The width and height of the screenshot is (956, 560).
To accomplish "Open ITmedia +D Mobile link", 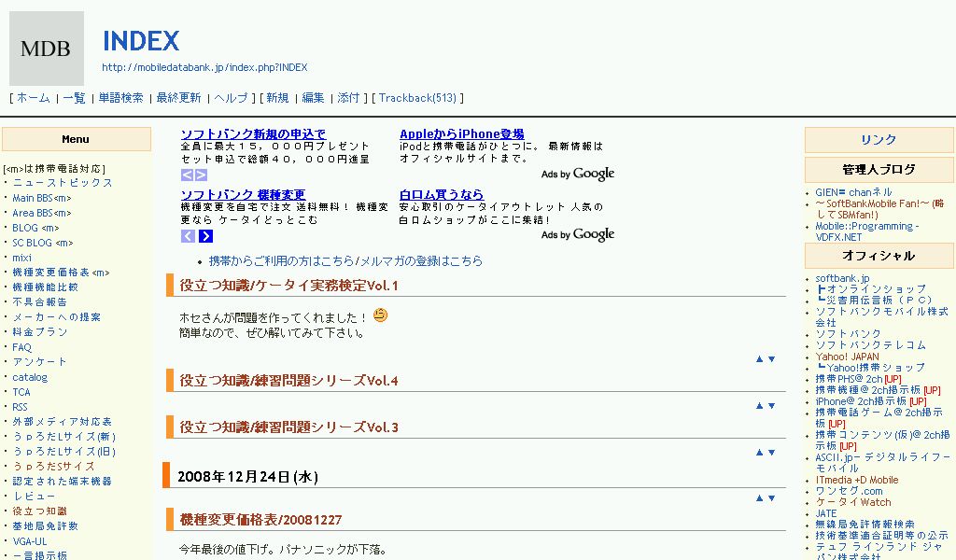I will click(x=857, y=480).
